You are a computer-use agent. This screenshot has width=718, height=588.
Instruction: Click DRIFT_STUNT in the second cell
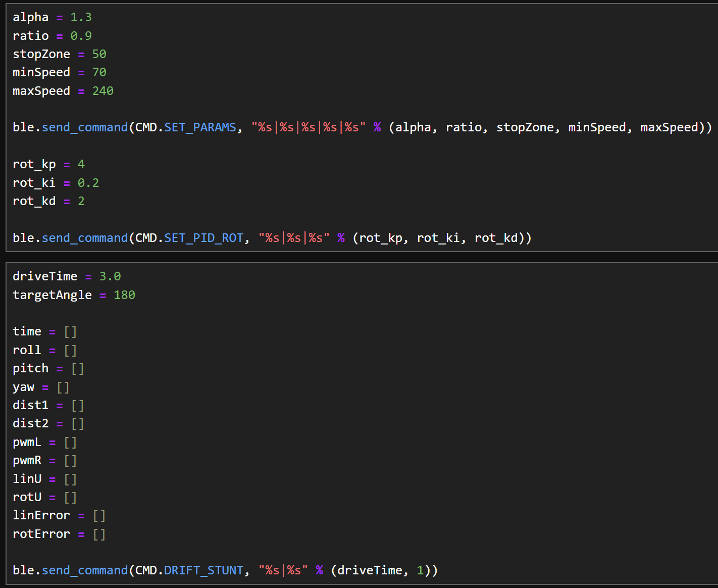[203, 570]
